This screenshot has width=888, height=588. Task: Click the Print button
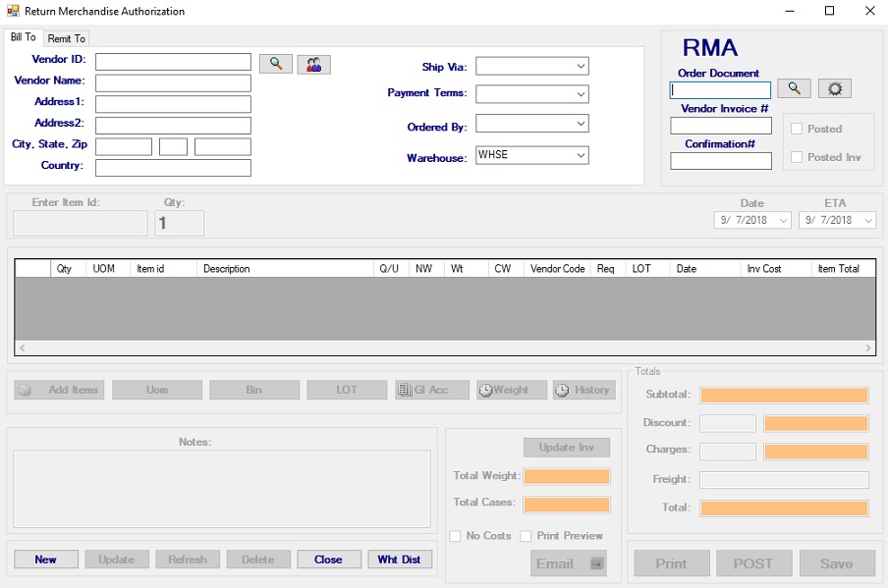coord(672,563)
